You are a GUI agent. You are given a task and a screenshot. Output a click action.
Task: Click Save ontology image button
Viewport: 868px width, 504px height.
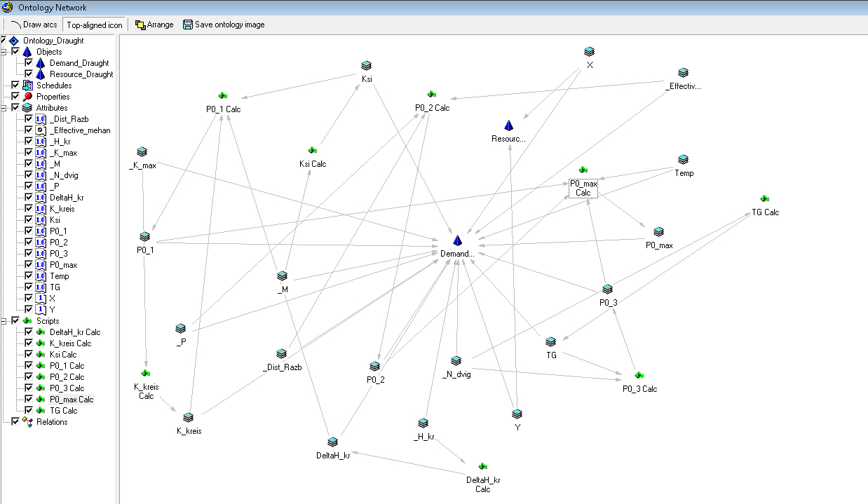[224, 25]
